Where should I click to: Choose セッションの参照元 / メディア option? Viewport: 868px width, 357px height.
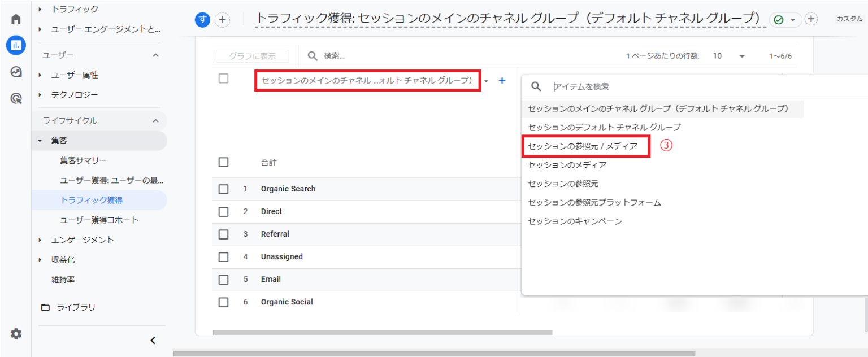[x=582, y=146]
